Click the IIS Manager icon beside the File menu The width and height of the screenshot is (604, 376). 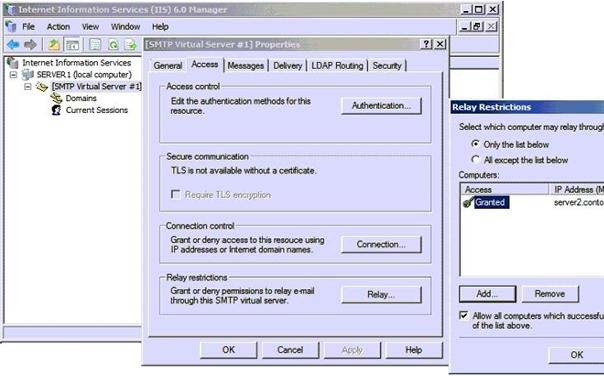point(11,27)
